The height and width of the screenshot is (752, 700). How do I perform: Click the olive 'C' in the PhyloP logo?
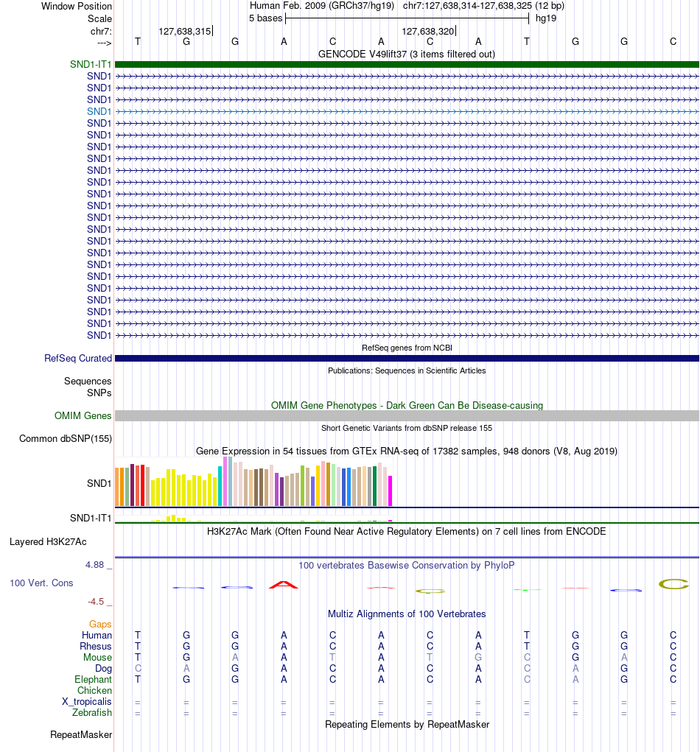[673, 583]
